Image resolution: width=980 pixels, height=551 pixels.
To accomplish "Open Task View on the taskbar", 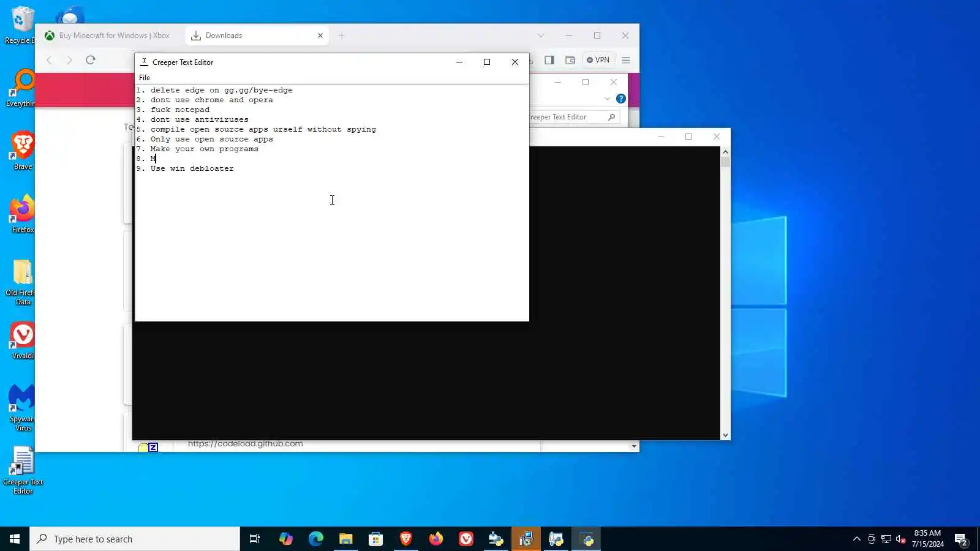I will point(255,539).
